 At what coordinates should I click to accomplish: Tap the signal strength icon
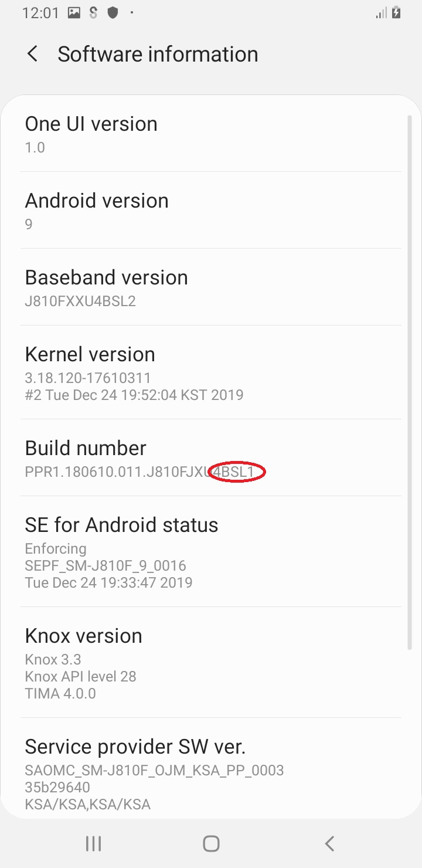(381, 13)
